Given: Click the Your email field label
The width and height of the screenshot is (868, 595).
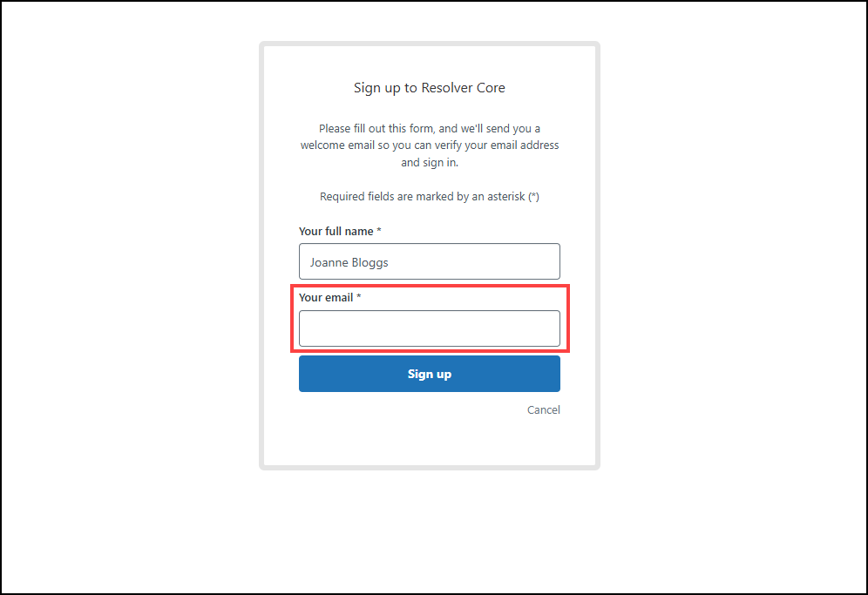Looking at the screenshot, I should tap(328, 297).
